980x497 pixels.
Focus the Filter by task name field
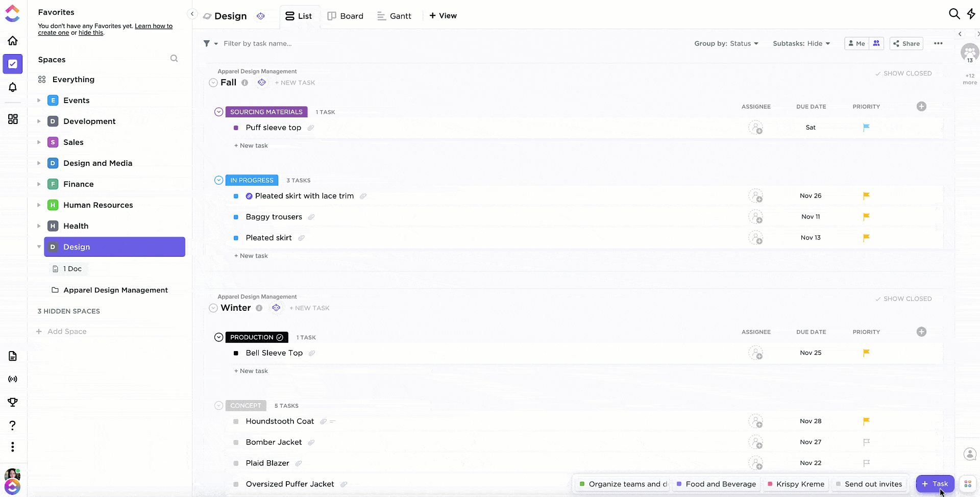[258, 43]
